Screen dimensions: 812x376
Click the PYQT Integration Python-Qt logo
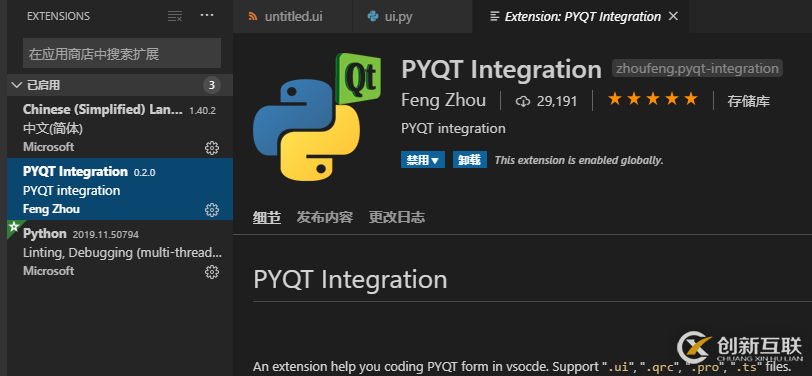[x=317, y=117]
